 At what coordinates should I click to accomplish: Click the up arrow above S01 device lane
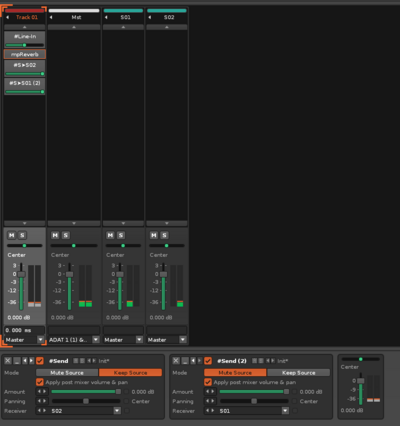[x=123, y=27]
